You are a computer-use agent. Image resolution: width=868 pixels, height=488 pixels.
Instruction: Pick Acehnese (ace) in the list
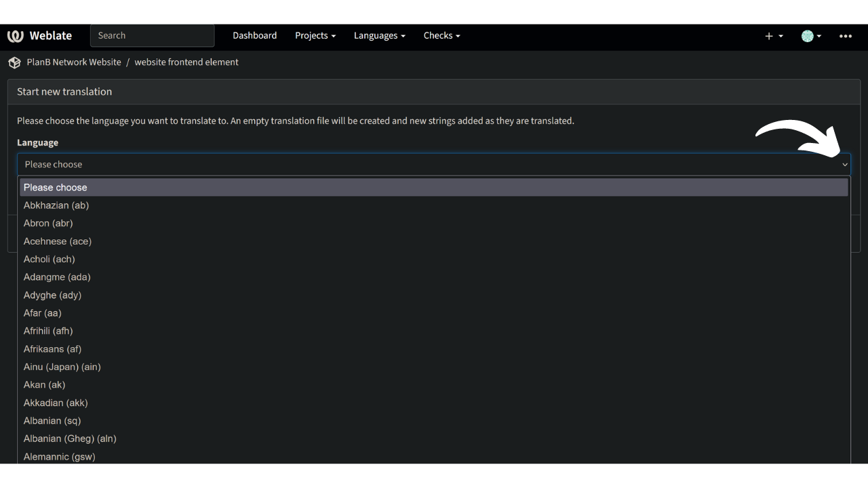tap(58, 241)
